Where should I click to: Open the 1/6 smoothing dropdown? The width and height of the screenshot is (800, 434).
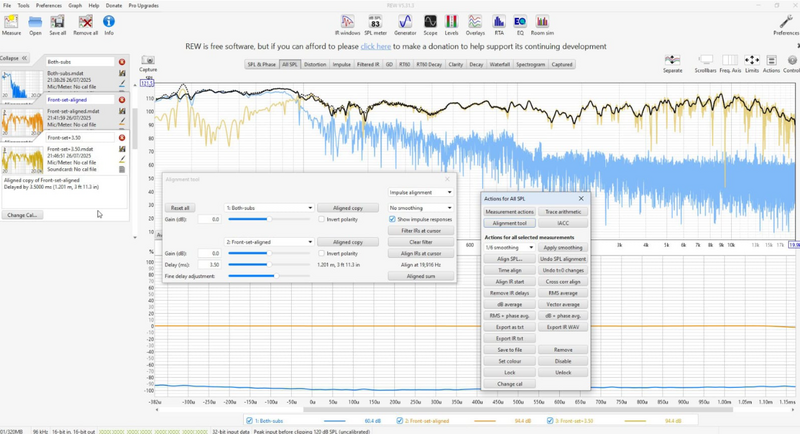509,247
